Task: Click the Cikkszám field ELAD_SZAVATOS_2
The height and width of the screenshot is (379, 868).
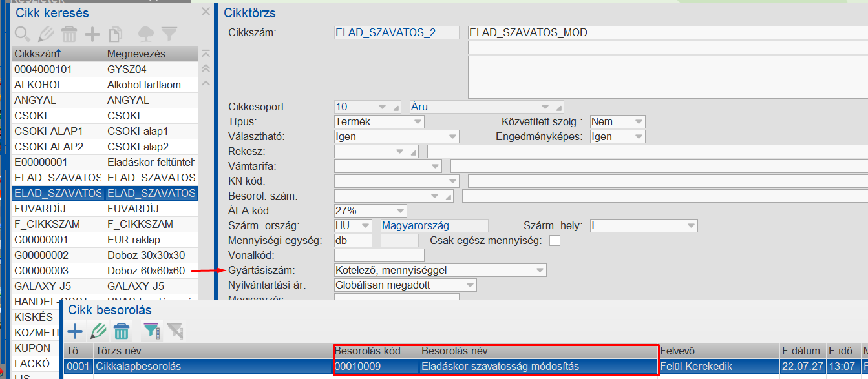Action: coord(396,32)
